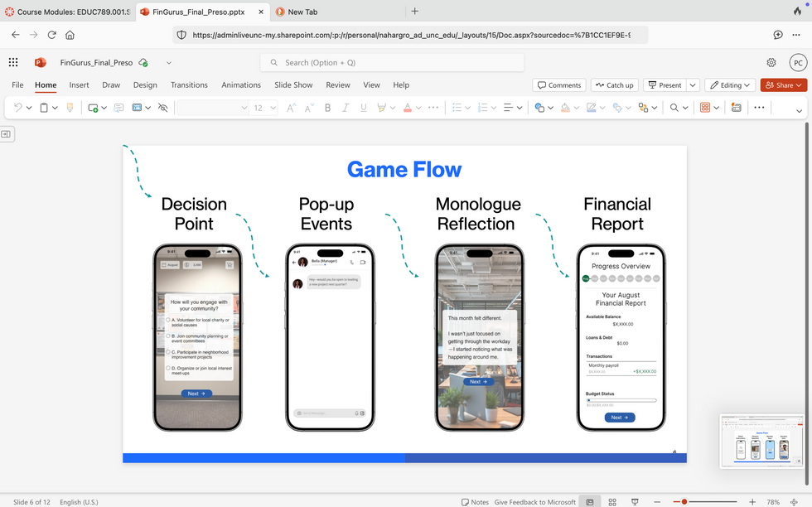Open the app launcher waffle icon

point(13,63)
